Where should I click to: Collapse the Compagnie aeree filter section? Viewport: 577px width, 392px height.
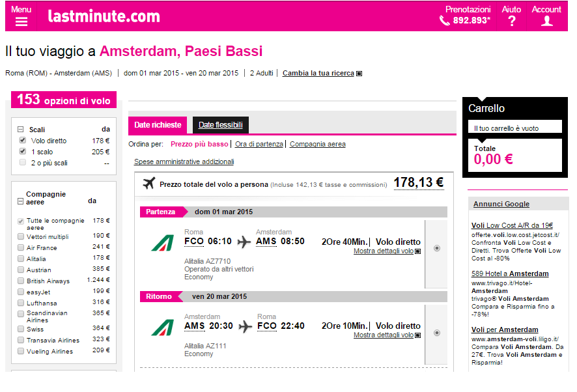pos(21,201)
